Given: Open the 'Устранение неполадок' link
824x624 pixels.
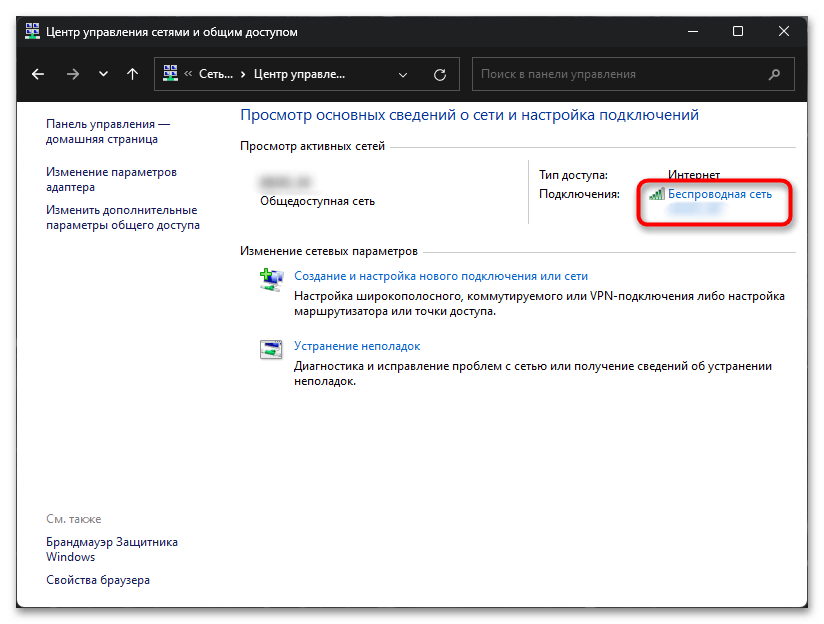Looking at the screenshot, I should point(357,346).
